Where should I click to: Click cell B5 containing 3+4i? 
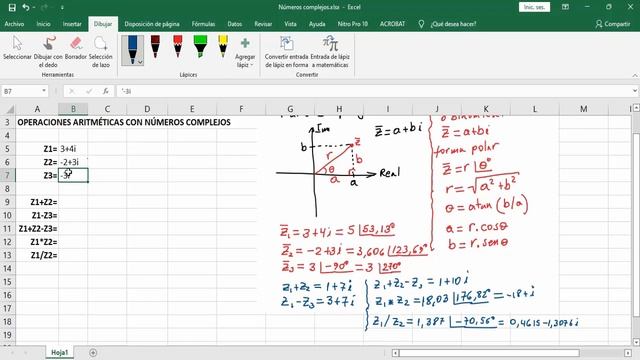(x=73, y=149)
